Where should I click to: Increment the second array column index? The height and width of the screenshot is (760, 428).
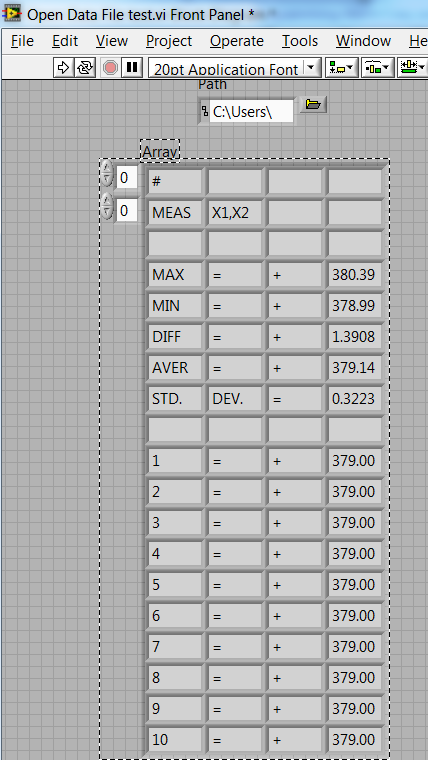(107, 202)
